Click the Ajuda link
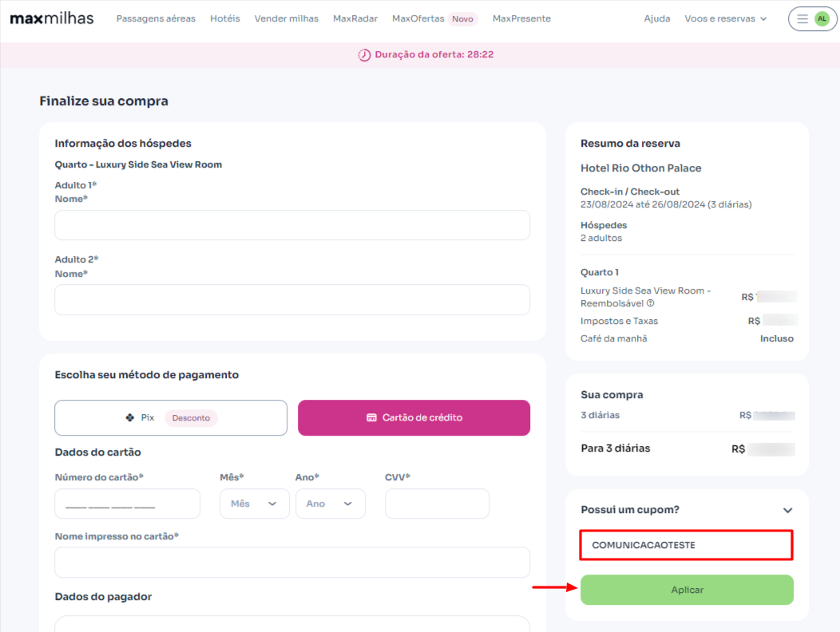 [657, 18]
